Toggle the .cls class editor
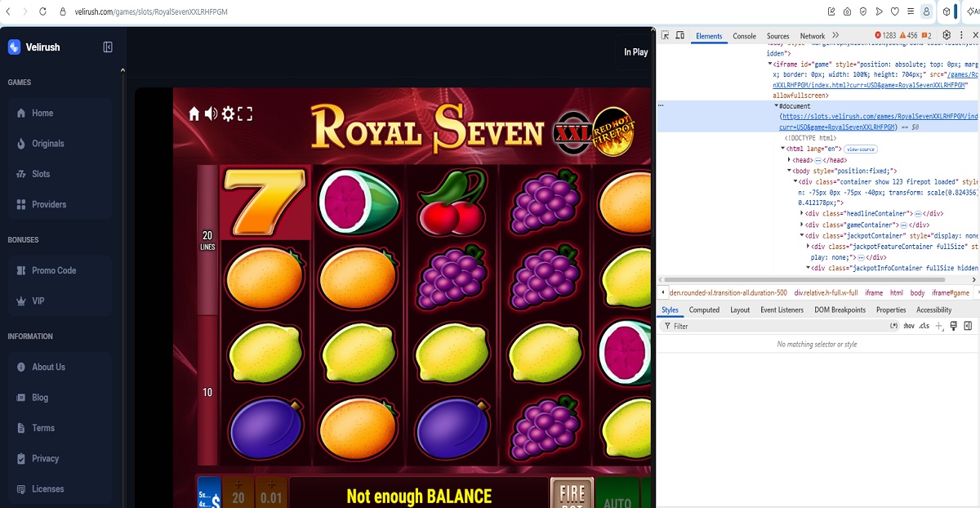The height and width of the screenshot is (508, 980). [924, 326]
